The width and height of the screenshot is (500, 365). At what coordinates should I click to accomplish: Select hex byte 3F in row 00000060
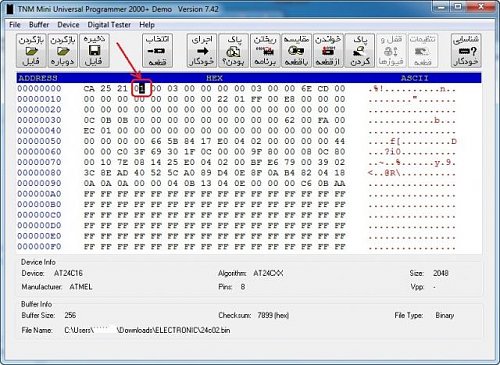pos(139,152)
